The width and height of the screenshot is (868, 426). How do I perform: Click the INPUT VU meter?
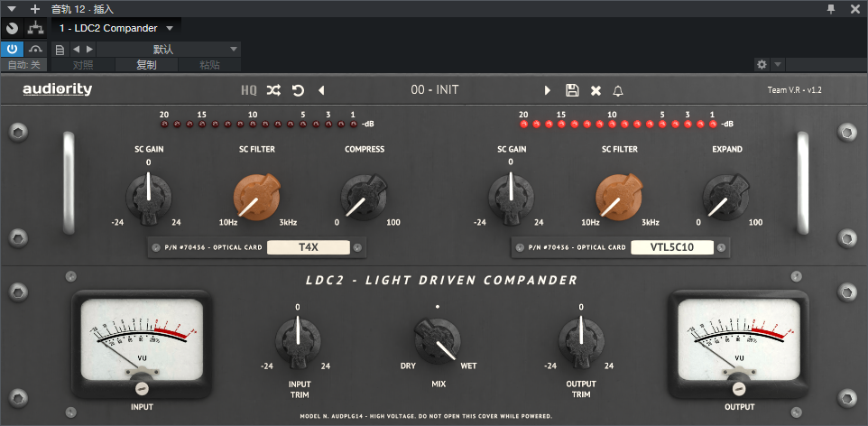click(x=141, y=344)
